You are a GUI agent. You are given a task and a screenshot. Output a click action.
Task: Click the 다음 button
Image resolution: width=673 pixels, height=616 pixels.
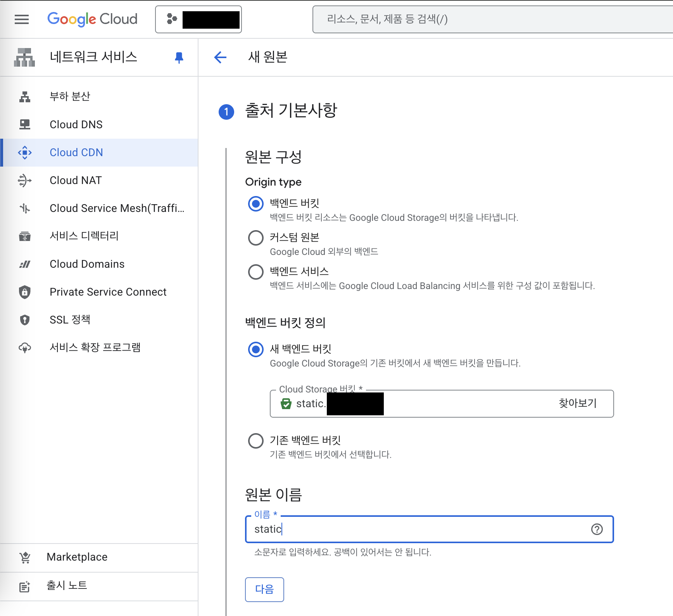264,589
